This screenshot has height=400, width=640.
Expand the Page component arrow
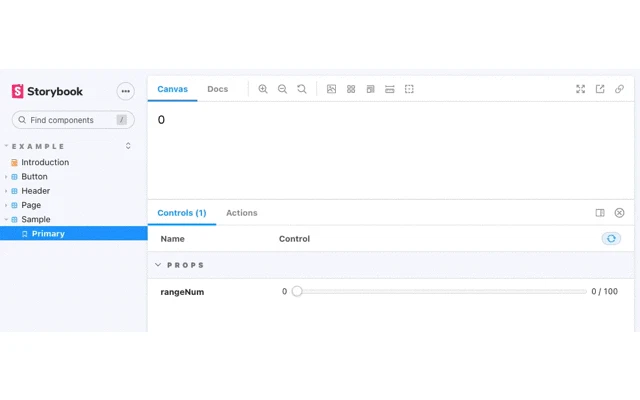(6, 205)
